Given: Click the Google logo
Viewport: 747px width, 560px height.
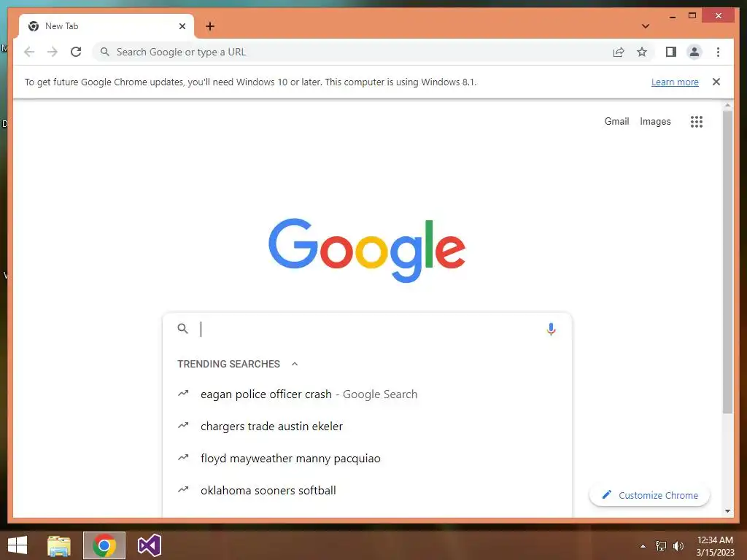Looking at the screenshot, I should pos(367,250).
